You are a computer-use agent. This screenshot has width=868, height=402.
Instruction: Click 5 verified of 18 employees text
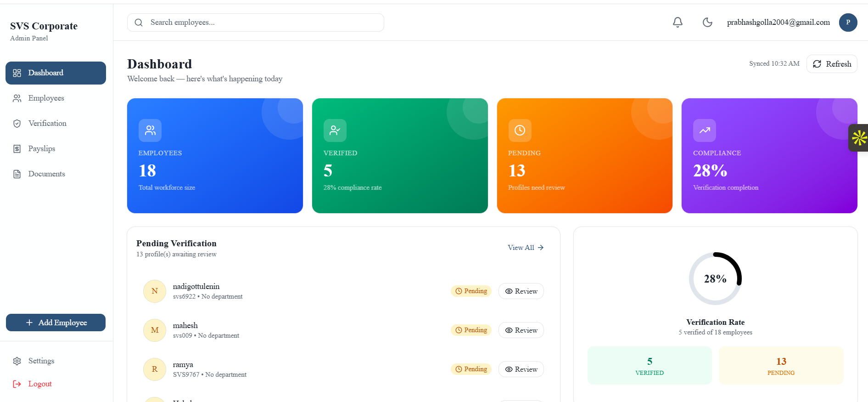point(715,333)
